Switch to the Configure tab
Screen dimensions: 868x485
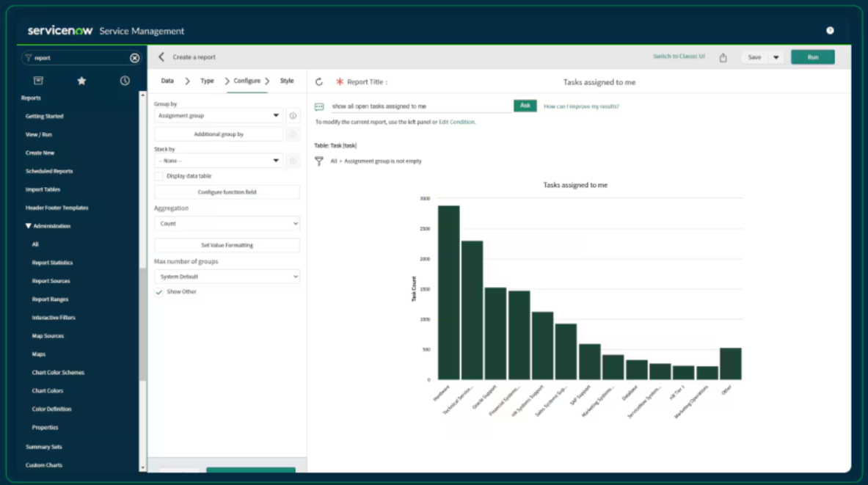247,81
